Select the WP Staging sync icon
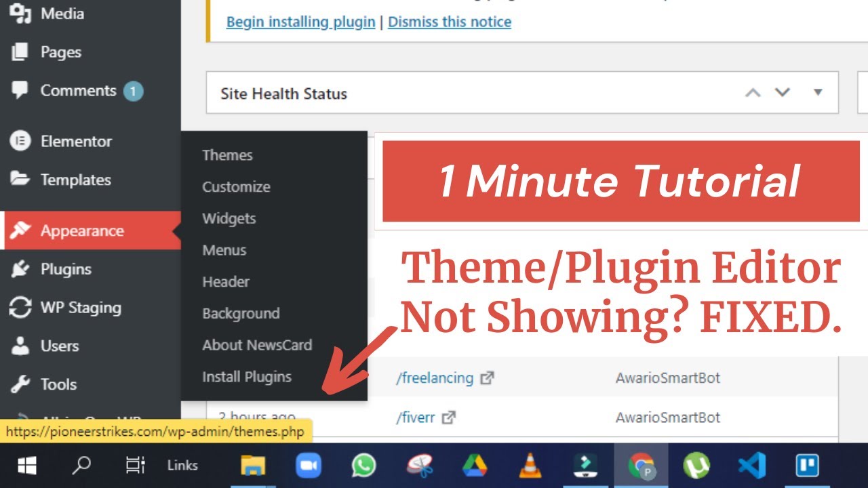 click(20, 308)
